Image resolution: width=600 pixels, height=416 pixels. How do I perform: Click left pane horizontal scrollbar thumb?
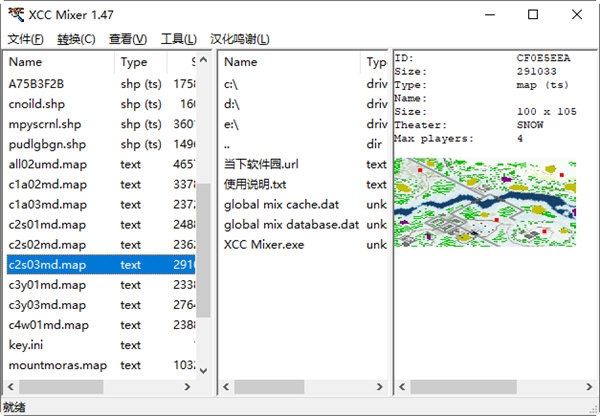61,387
